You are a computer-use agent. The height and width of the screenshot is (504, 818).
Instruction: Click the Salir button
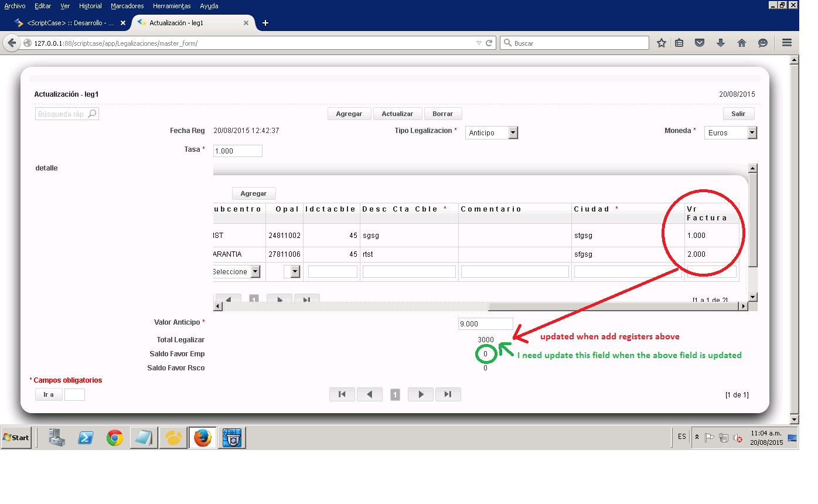point(738,114)
